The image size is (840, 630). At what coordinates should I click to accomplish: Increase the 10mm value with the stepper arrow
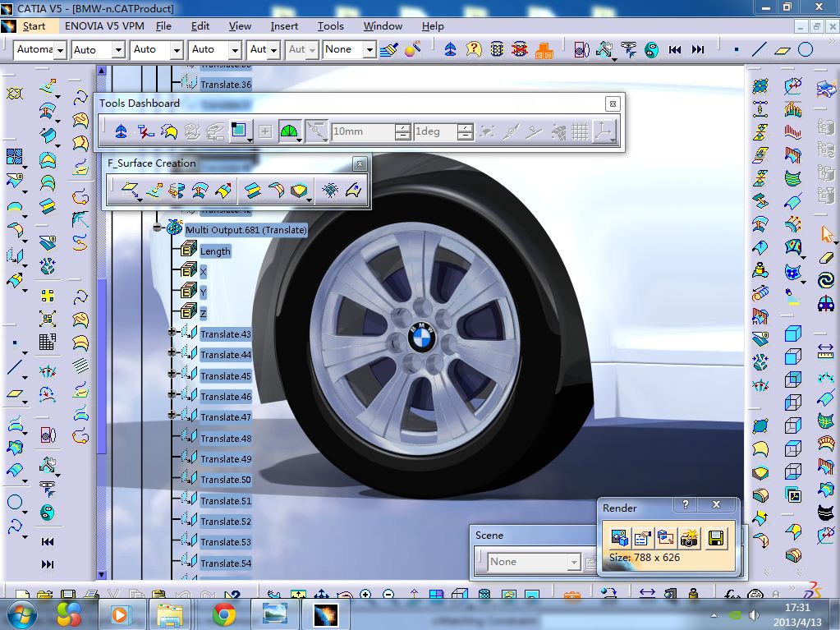point(403,127)
